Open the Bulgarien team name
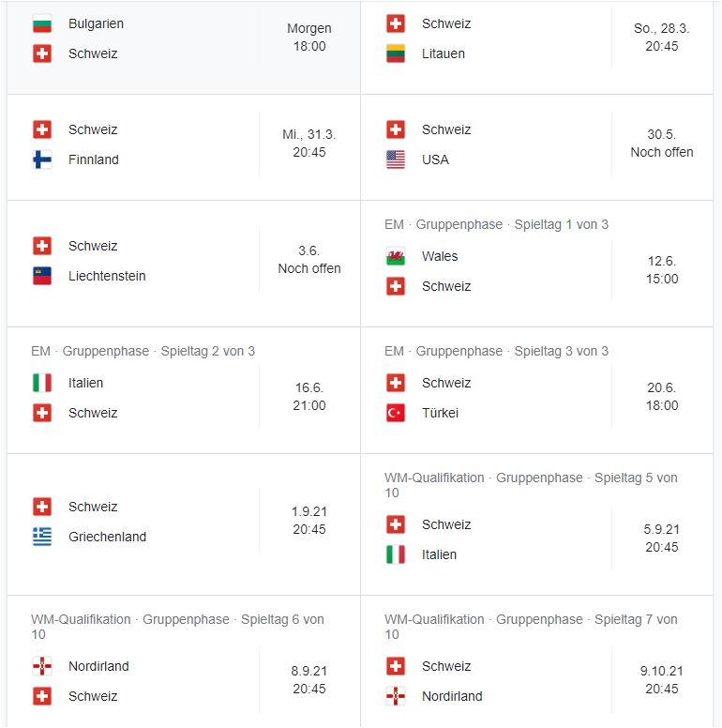Screen dimensions: 722x728 [x=96, y=23]
